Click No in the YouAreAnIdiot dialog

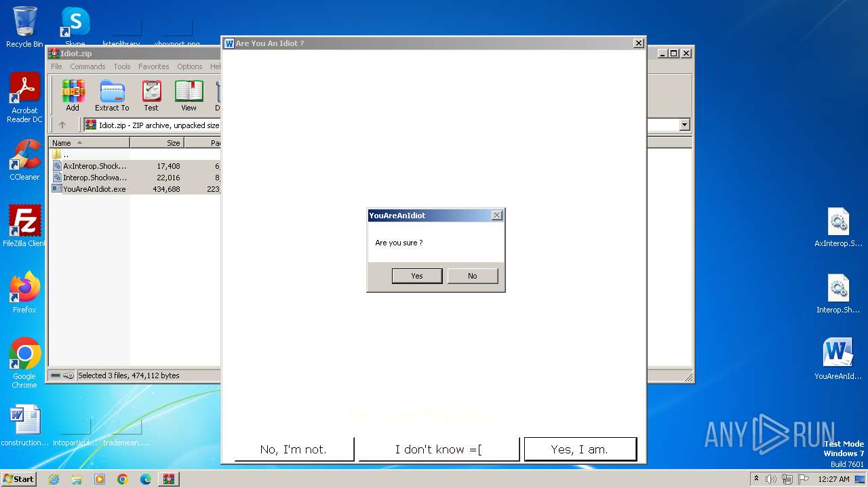472,276
